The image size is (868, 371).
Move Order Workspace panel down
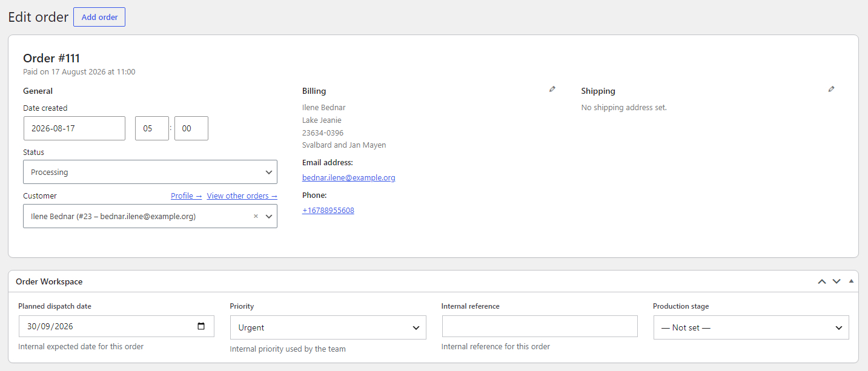[x=837, y=281]
